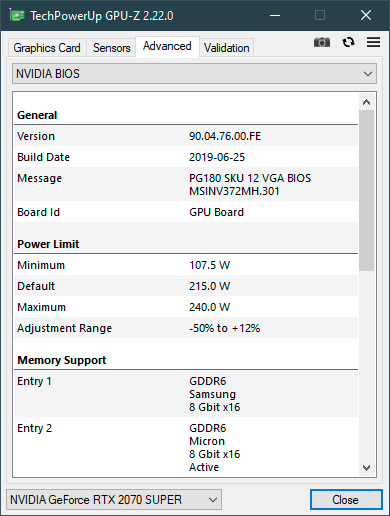This screenshot has height=516, width=390.
Task: Open the GeForce RTX 2070 SUPER selector
Action: click(114, 499)
